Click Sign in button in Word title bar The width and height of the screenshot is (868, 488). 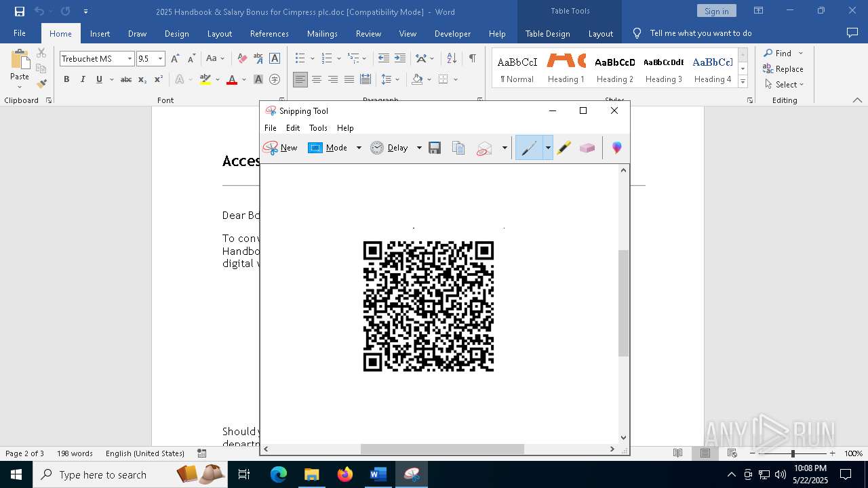pyautogui.click(x=716, y=11)
